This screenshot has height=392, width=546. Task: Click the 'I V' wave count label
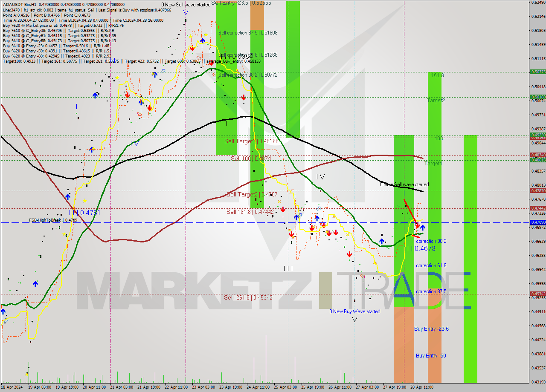point(321,177)
